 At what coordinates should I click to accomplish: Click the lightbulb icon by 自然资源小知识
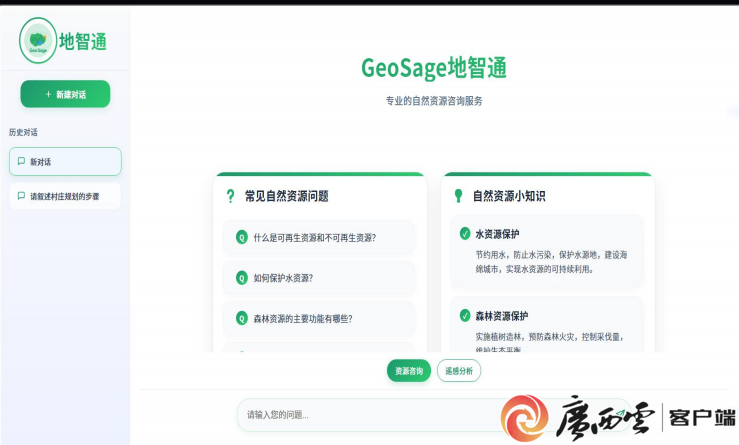[x=458, y=196]
